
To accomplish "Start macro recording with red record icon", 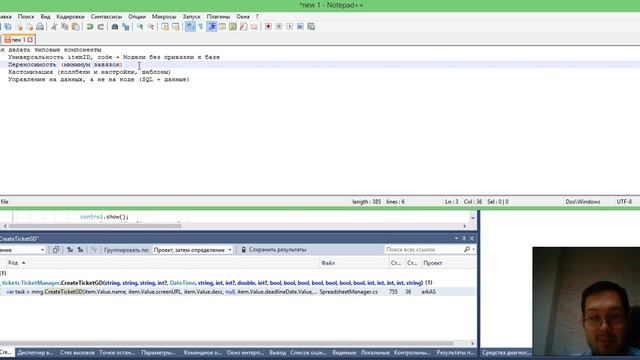I will (x=268, y=27).
